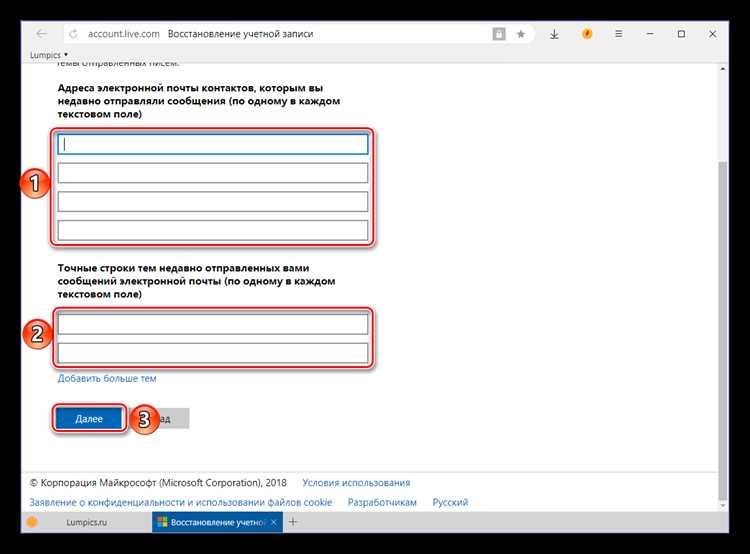Minimize the browser window
Viewport: 750px width, 554px height.
(650, 34)
